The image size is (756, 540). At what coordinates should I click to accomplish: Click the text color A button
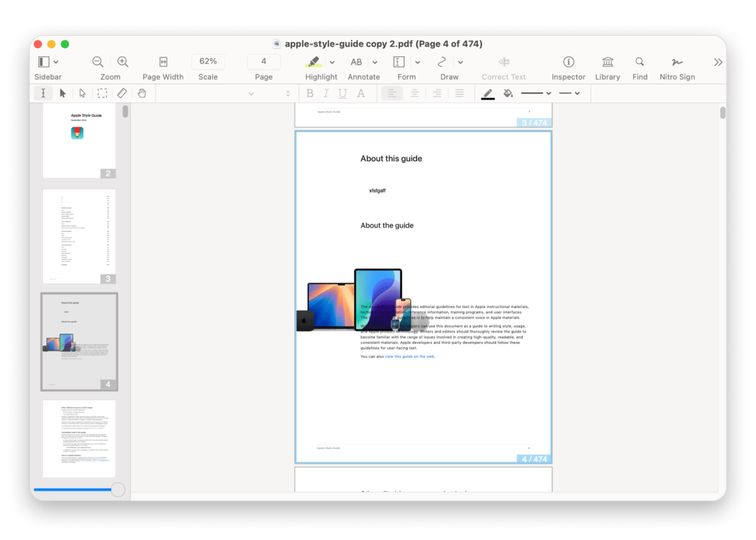(361, 93)
